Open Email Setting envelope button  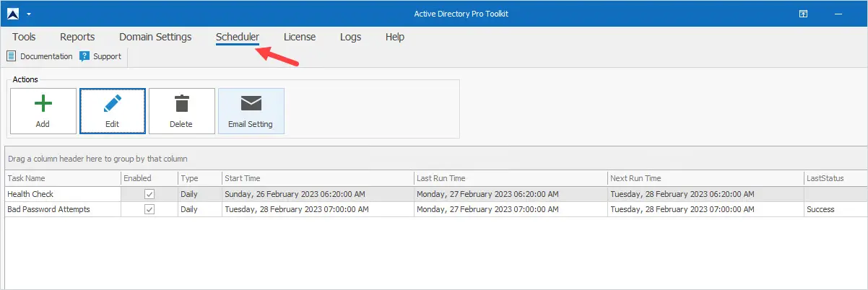[x=251, y=111]
